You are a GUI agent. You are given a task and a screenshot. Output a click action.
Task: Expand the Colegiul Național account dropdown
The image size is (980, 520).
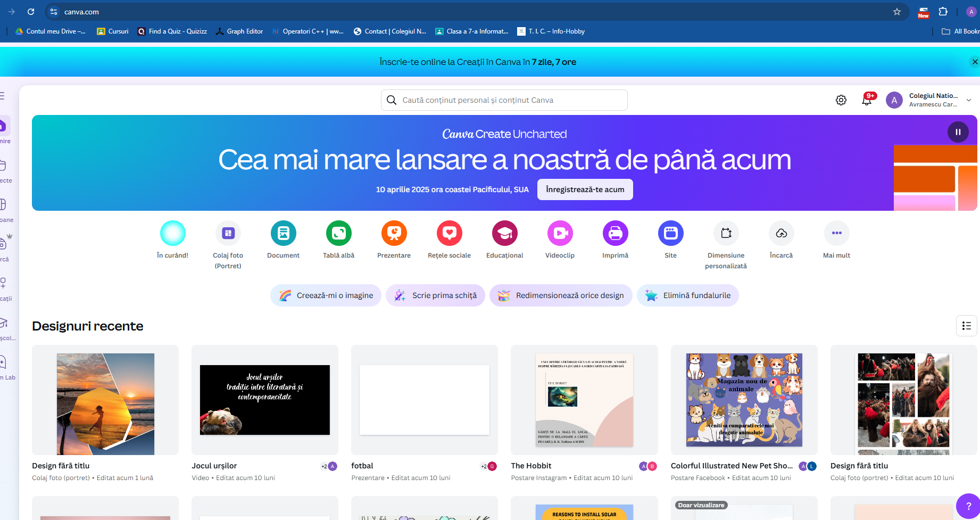tap(969, 100)
